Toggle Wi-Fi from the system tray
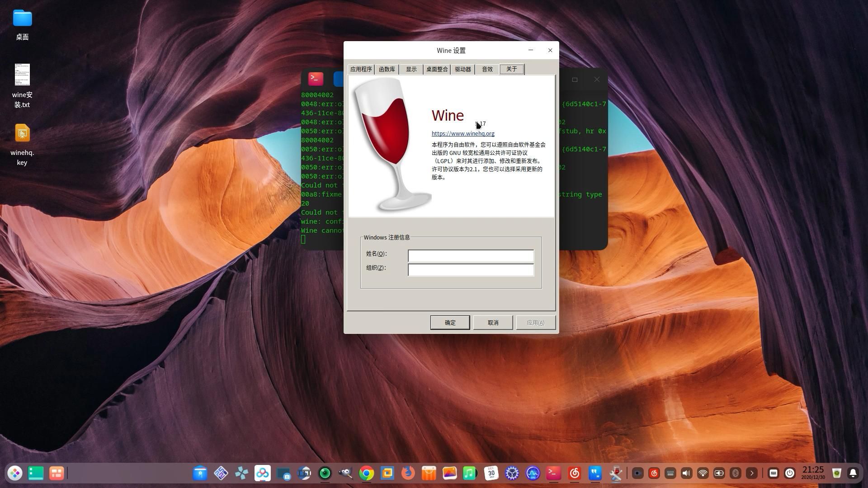The height and width of the screenshot is (488, 868). 703,473
